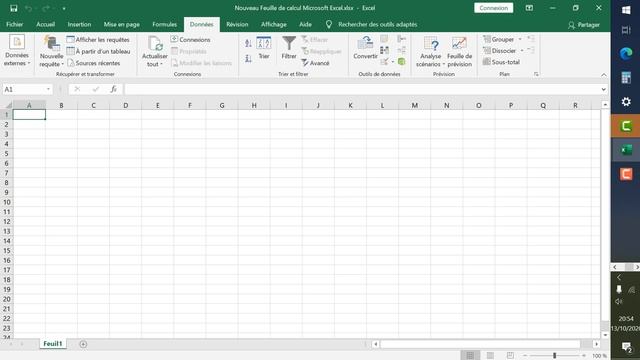The image size is (640, 360).
Task: Switch to Page Break Preview in the status bar
Action: [x=510, y=356]
